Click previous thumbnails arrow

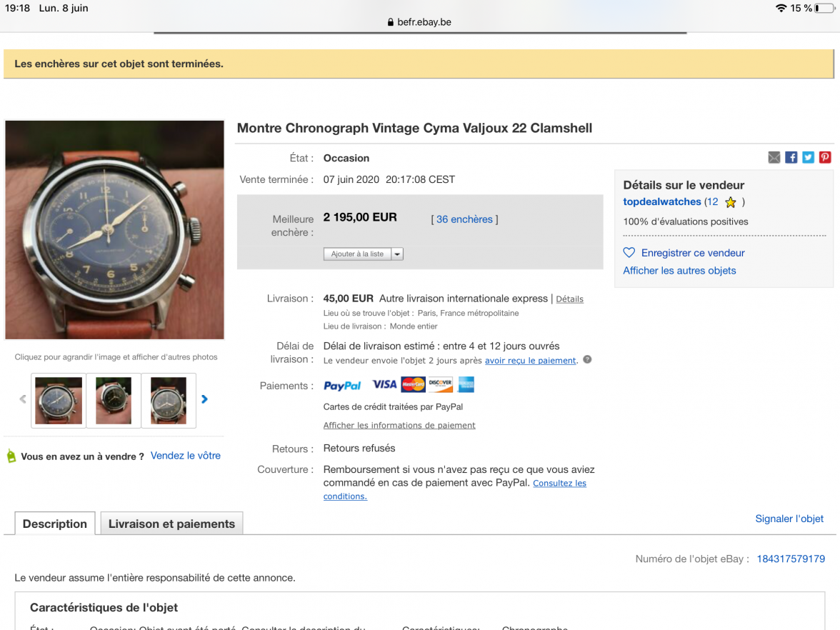coord(23,399)
